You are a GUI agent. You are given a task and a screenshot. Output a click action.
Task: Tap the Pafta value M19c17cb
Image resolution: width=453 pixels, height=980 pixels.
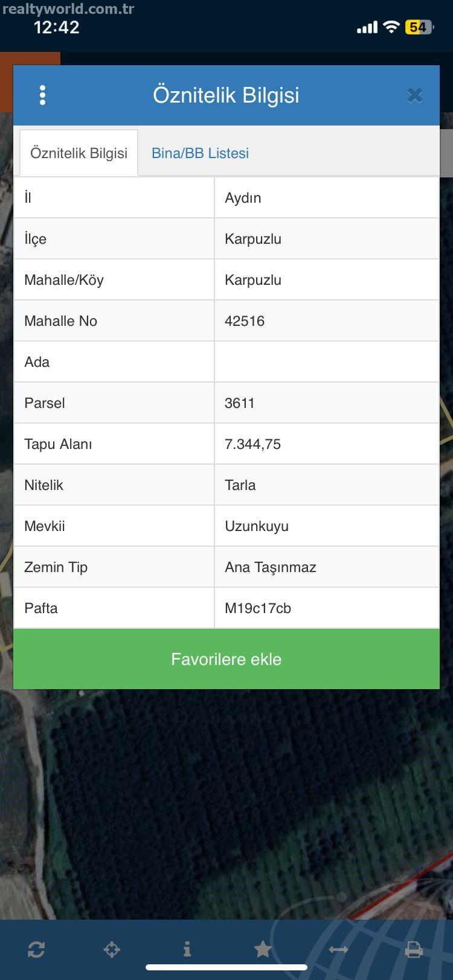coord(258,608)
